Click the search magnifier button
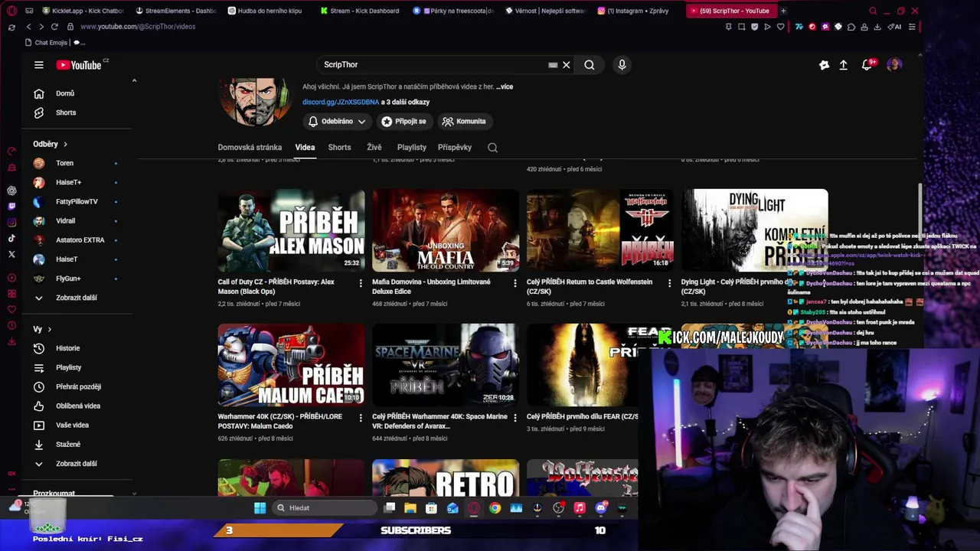The width and height of the screenshot is (980, 551). [x=590, y=65]
